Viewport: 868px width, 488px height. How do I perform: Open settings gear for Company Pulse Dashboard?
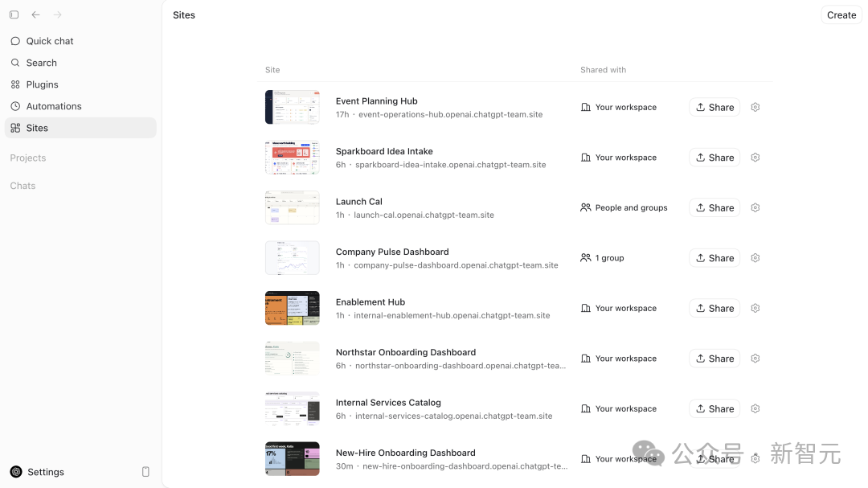755,258
